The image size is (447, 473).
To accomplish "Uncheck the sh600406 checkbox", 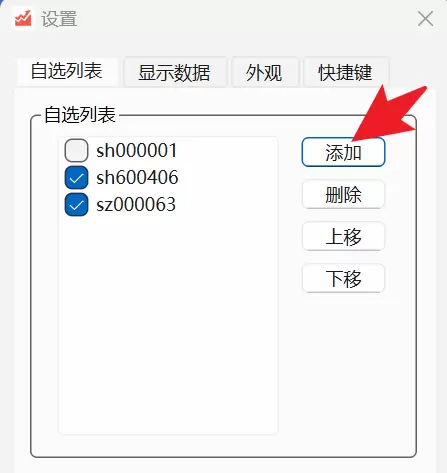I will [x=76, y=177].
